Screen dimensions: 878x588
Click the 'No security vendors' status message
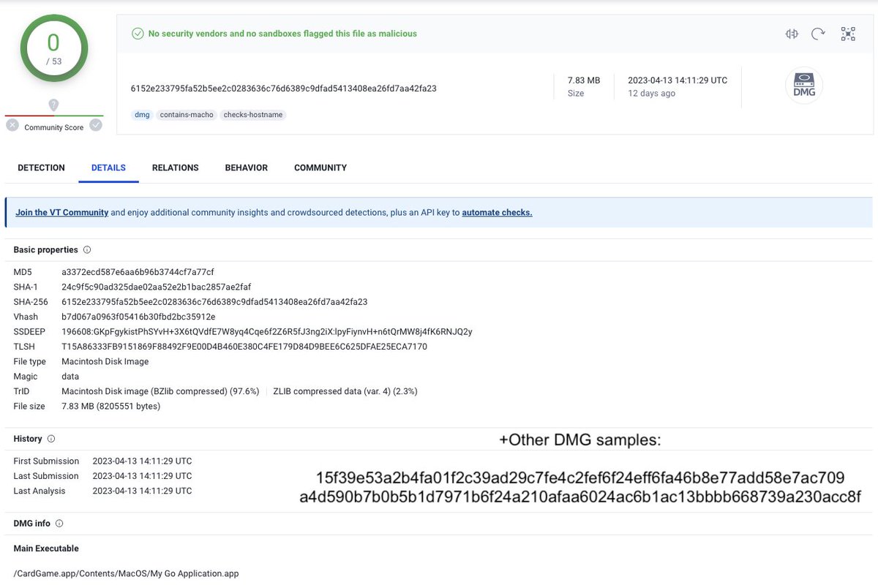(x=282, y=34)
